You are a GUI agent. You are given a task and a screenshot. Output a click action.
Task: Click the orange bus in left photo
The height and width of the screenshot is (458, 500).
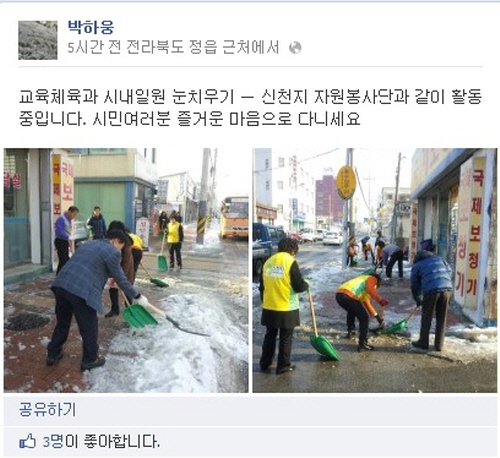[x=234, y=217]
